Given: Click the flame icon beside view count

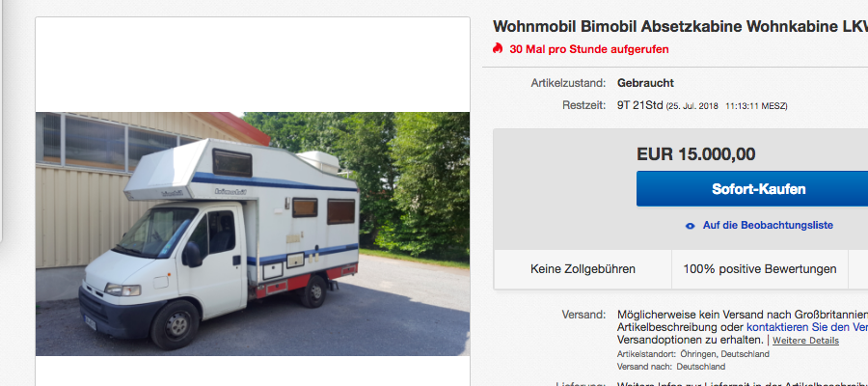Looking at the screenshot, I should (x=497, y=49).
